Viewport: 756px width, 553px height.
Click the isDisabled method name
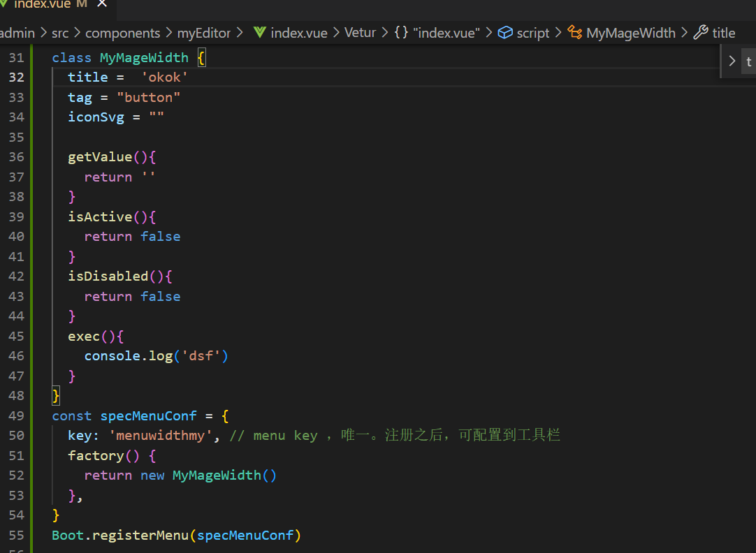pos(108,276)
